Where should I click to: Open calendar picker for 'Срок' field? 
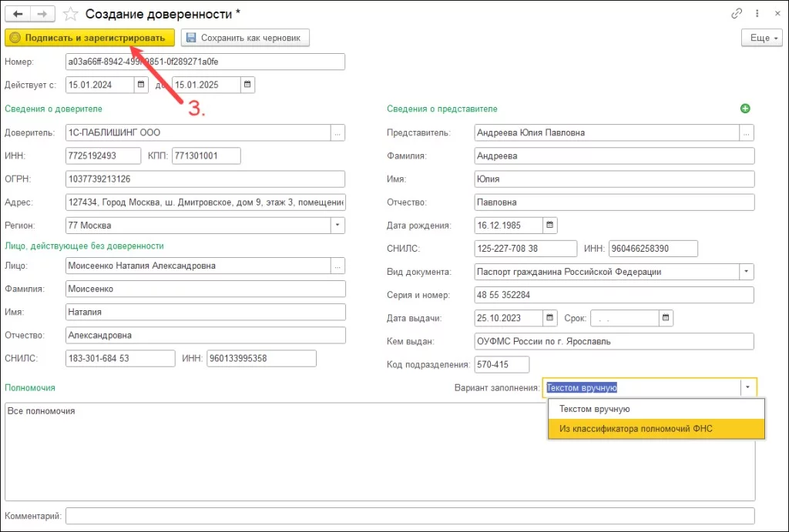(x=666, y=317)
